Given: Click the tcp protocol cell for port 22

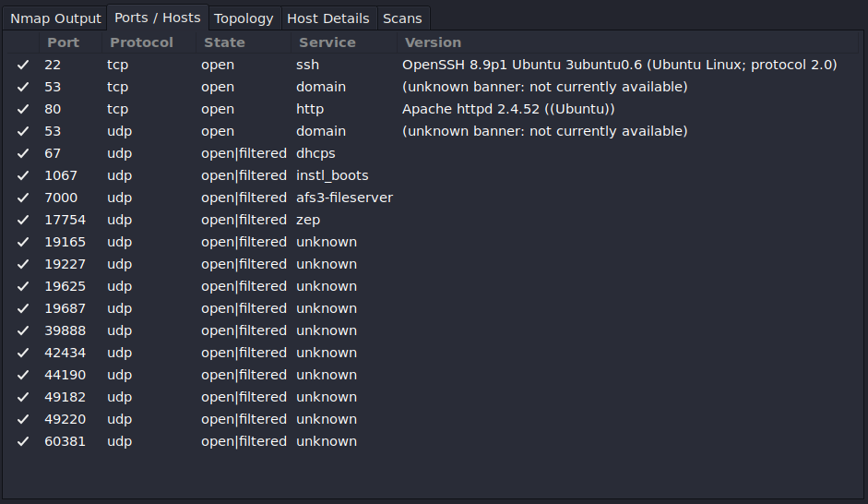Looking at the screenshot, I should (x=117, y=65).
